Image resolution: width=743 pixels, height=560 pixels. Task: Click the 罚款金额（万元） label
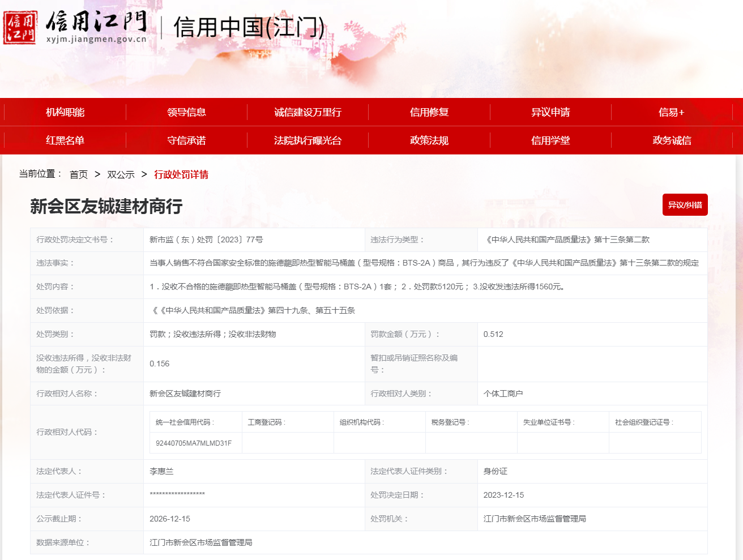point(405,334)
